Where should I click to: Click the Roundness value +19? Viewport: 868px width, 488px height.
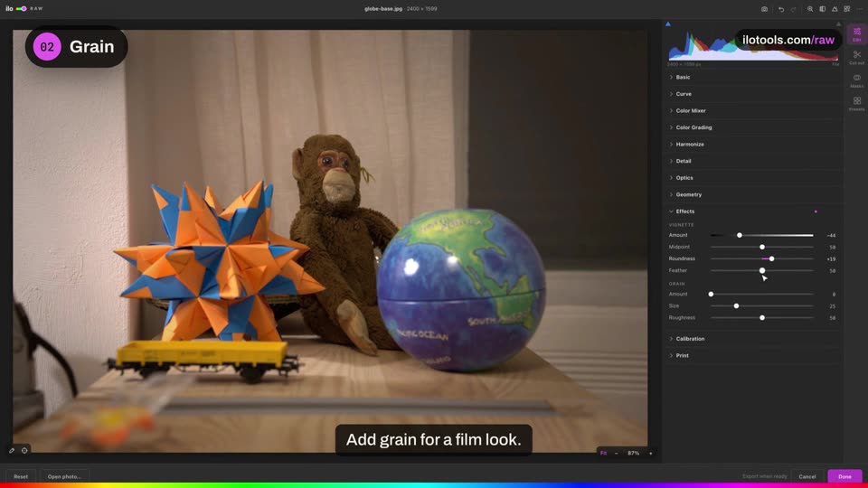click(x=831, y=259)
